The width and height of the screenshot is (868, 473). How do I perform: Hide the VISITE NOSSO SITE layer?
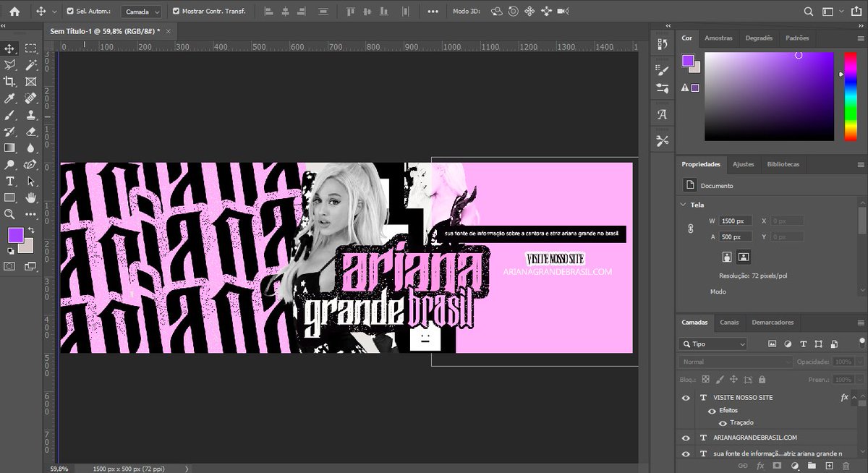pyautogui.click(x=686, y=398)
